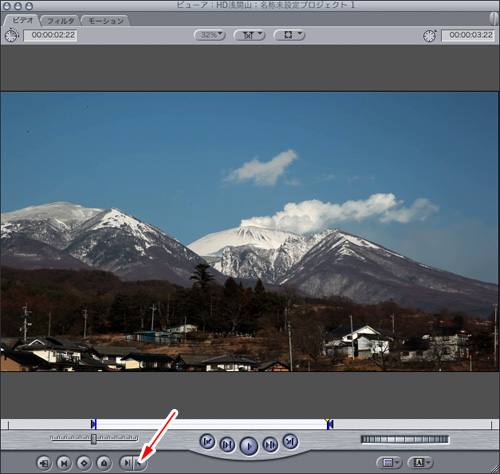Start playback with the Play button

[249, 446]
